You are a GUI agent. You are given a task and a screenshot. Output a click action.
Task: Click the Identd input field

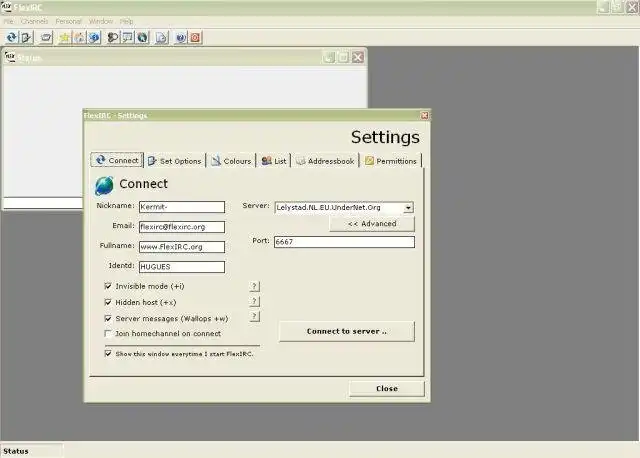click(182, 267)
